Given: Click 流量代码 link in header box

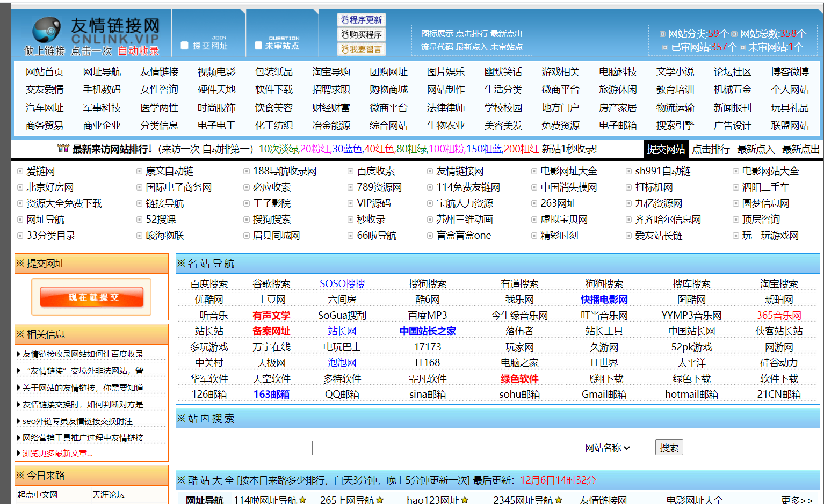Looking at the screenshot, I should tap(437, 47).
